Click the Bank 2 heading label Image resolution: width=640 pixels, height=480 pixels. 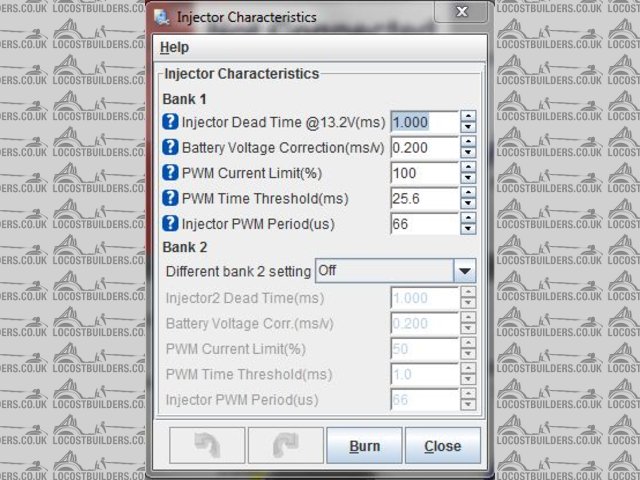[x=184, y=247]
